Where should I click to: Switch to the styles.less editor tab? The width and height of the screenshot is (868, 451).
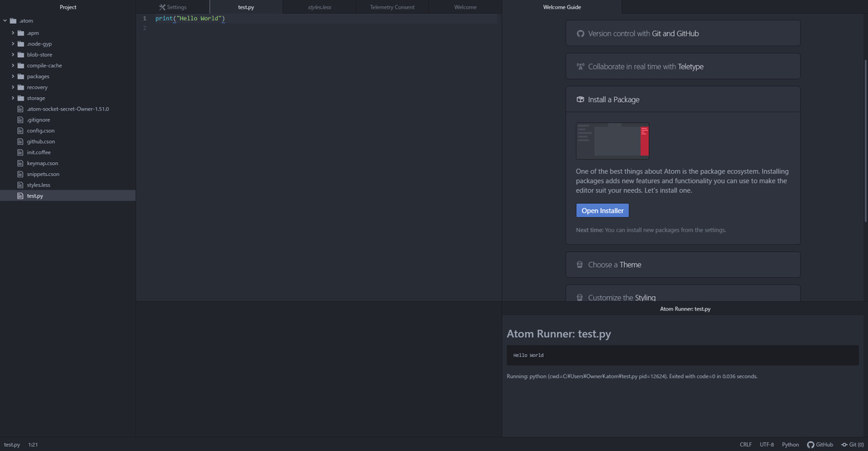[x=319, y=7]
